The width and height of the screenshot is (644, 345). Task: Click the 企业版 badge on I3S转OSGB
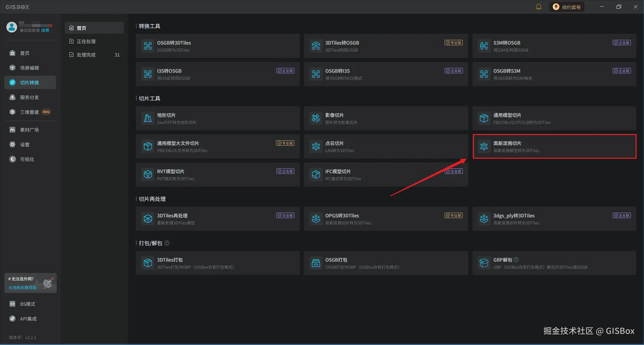coord(285,71)
